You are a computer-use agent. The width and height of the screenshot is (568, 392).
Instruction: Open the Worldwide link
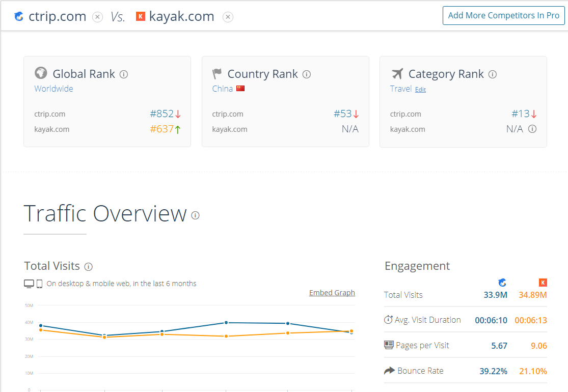click(53, 89)
